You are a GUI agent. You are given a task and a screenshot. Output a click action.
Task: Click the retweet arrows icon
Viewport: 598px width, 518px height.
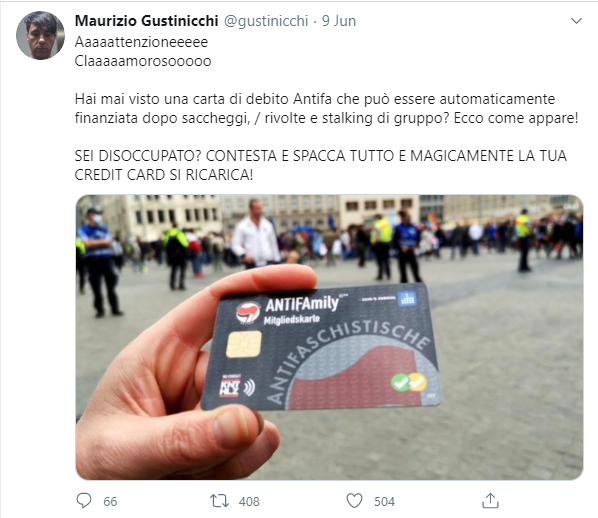coord(219,501)
